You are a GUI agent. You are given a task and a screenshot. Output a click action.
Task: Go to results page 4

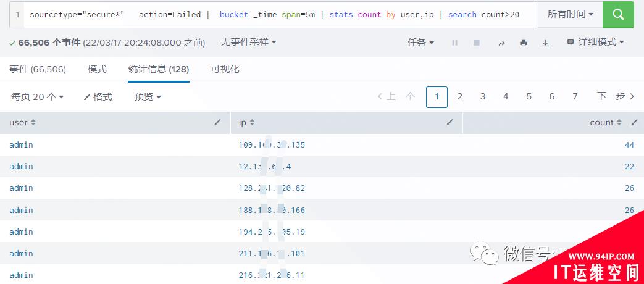pyautogui.click(x=506, y=97)
